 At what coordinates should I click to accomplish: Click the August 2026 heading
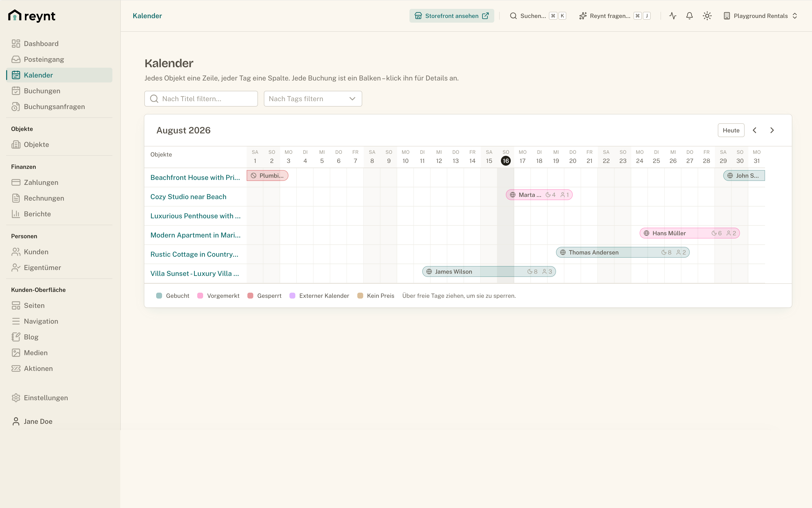coord(184,130)
